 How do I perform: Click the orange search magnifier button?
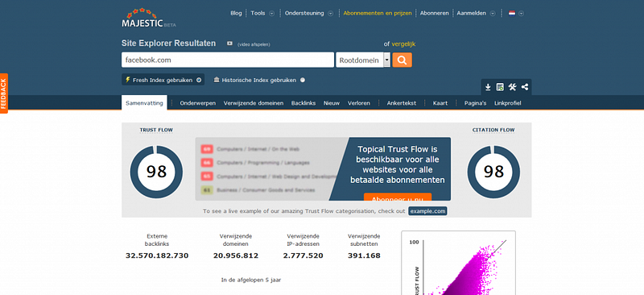point(402,60)
